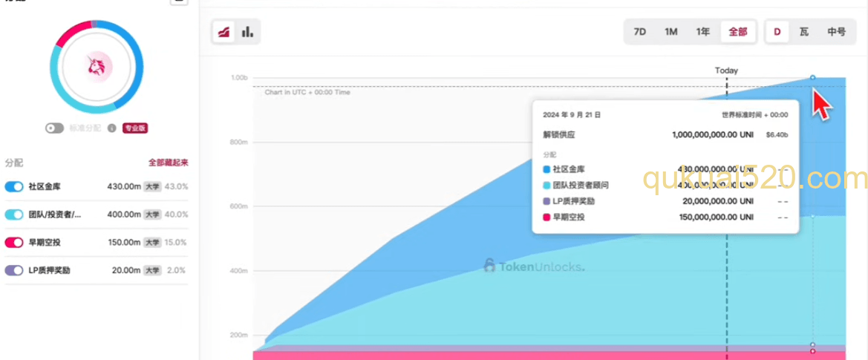Click the 15.0% percentage
Viewport: 868px width, 360px height.
click(177, 242)
